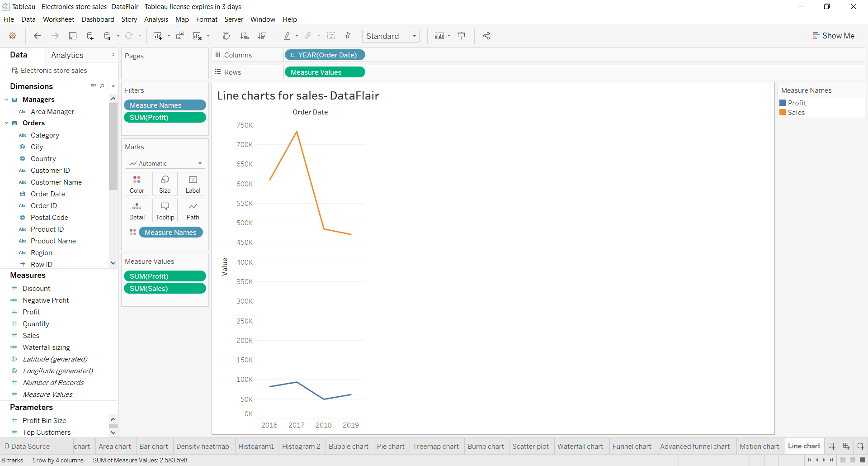Click the Sort Descending icon
The image size is (868, 466).
262,36
